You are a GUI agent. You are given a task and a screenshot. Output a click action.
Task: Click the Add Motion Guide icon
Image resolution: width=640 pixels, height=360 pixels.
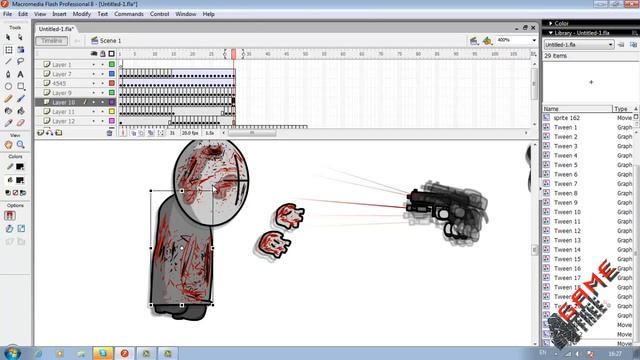(49, 133)
